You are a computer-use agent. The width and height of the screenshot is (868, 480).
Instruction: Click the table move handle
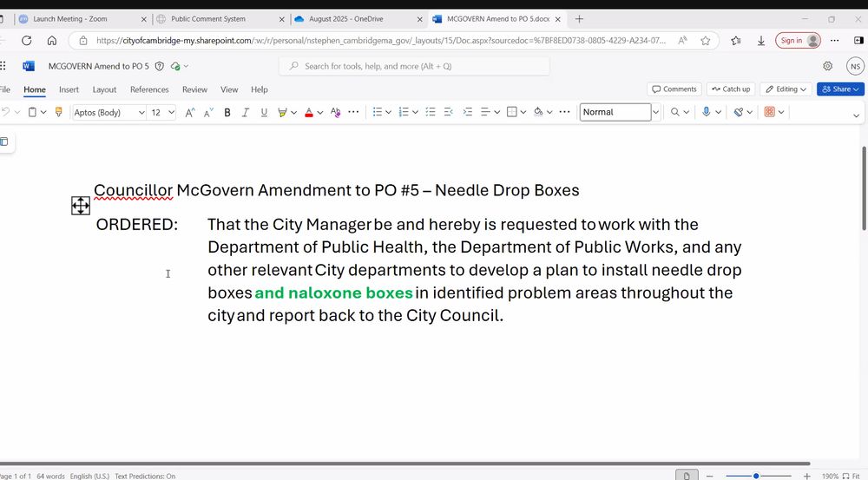click(81, 206)
